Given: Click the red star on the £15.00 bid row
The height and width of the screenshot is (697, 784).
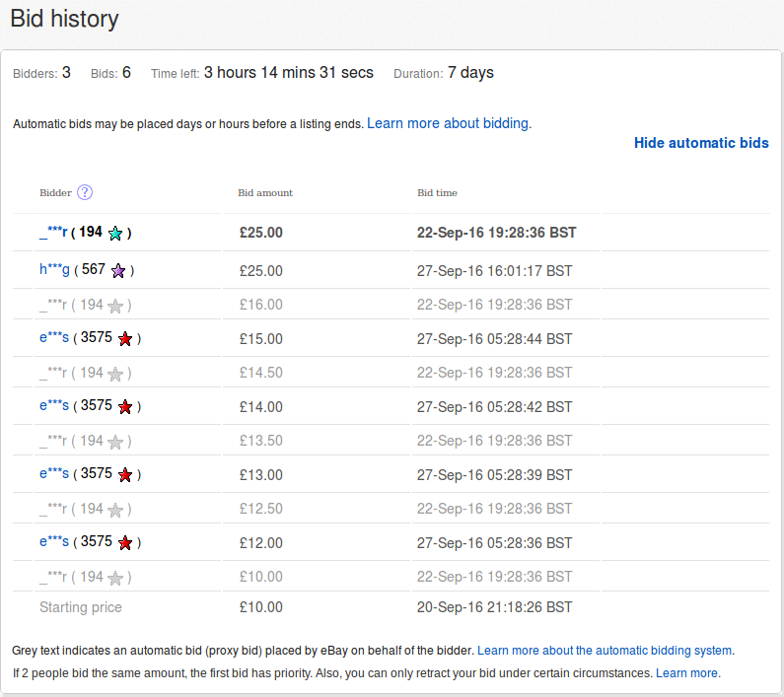Looking at the screenshot, I should (x=125, y=339).
